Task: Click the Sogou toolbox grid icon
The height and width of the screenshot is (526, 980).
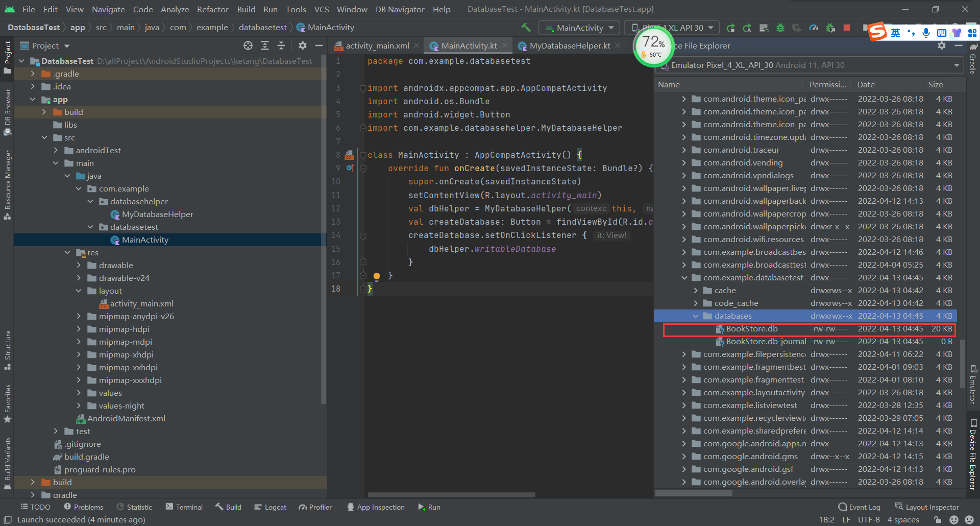Action: pyautogui.click(x=972, y=33)
